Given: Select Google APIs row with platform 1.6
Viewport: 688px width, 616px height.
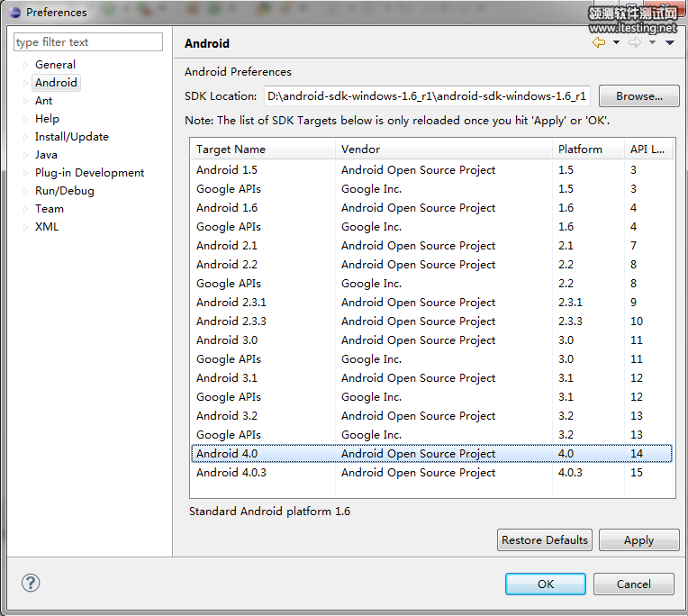Looking at the screenshot, I should pyautogui.click(x=431, y=226).
